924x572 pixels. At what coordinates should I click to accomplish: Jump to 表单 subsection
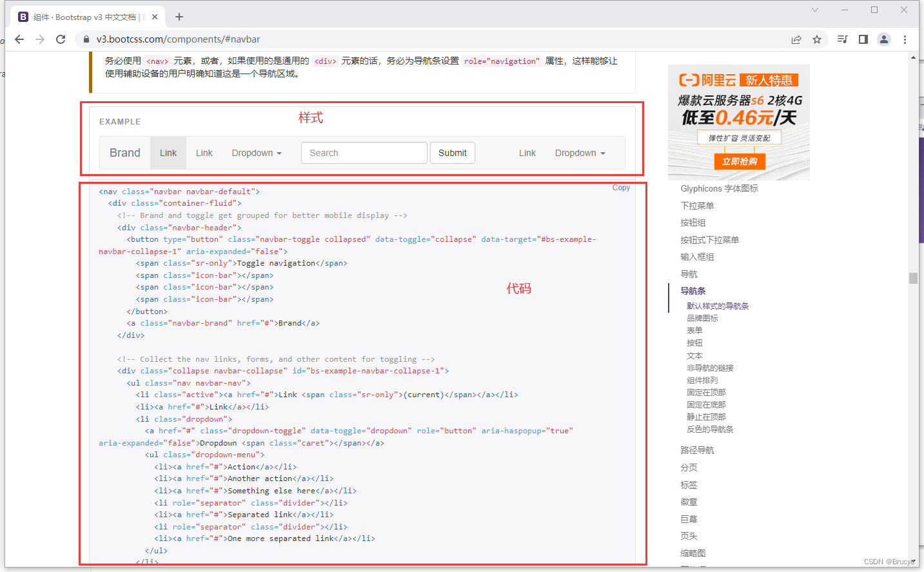pyautogui.click(x=694, y=331)
